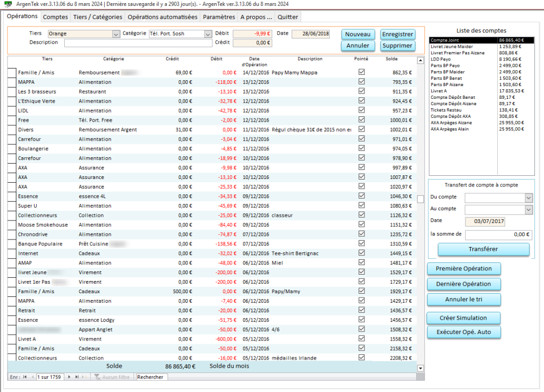This screenshot has width=544, height=392.
Task: Go to first record using navigation arrow
Action: point(24,377)
